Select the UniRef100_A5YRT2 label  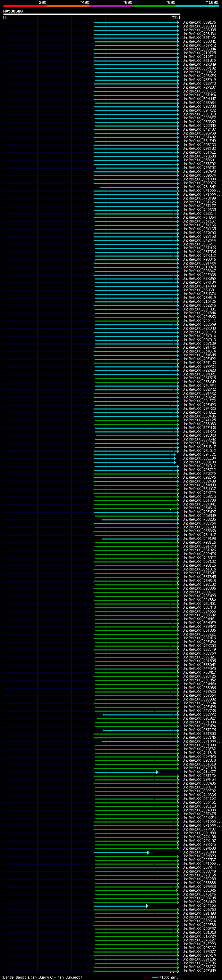(x=199, y=45)
